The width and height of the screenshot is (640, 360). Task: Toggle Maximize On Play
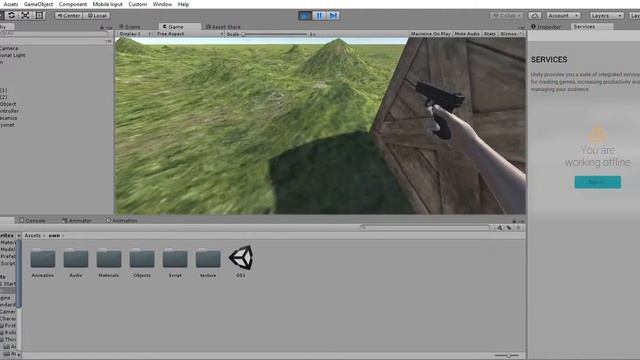(x=431, y=34)
